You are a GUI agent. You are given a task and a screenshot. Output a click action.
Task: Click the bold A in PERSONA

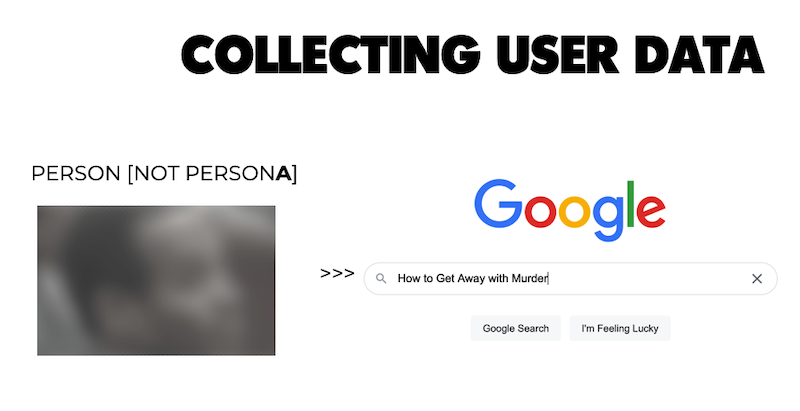[284, 173]
